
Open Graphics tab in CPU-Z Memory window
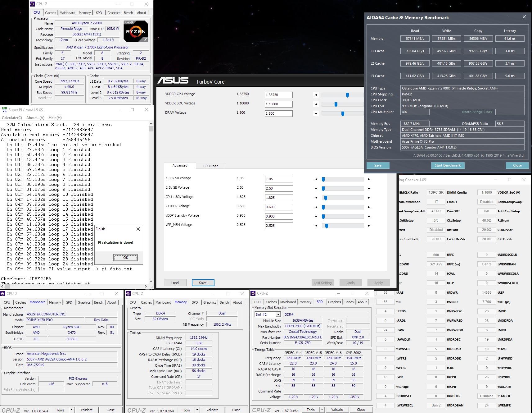point(210,302)
